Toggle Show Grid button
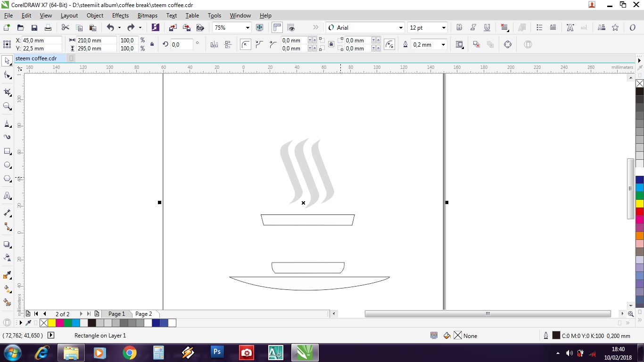This screenshot has height=362, width=644. (x=291, y=28)
